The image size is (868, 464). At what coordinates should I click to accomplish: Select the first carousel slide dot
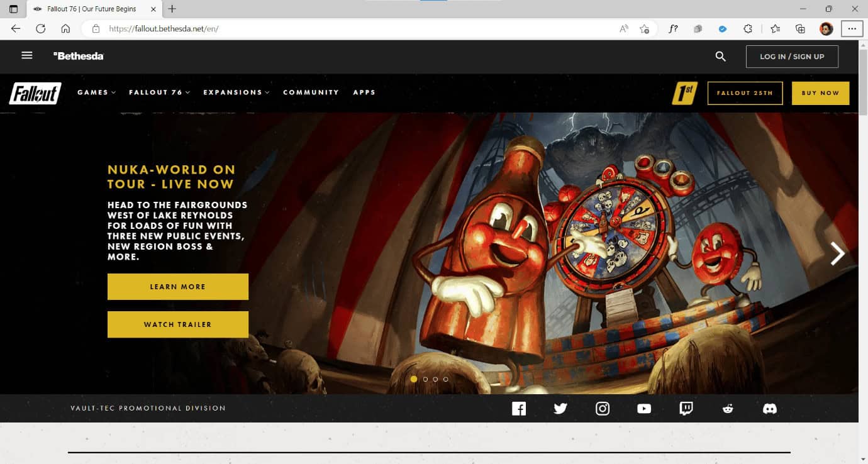pos(414,379)
